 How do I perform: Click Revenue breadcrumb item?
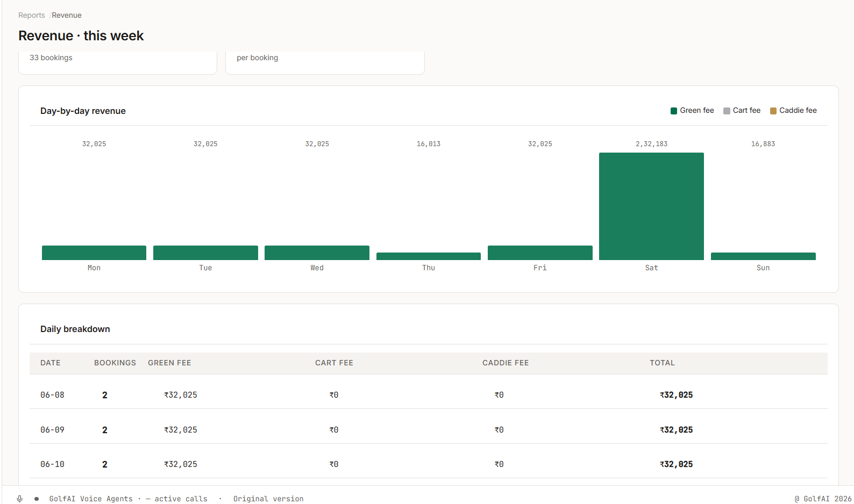(x=67, y=15)
